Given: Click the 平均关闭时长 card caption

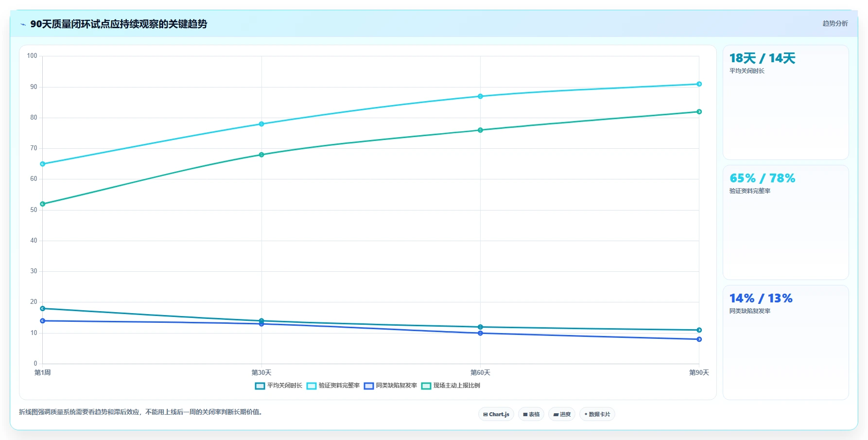Looking at the screenshot, I should point(747,71).
